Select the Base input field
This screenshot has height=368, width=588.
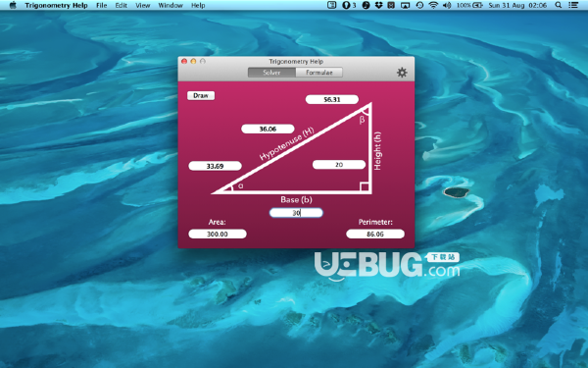click(296, 213)
